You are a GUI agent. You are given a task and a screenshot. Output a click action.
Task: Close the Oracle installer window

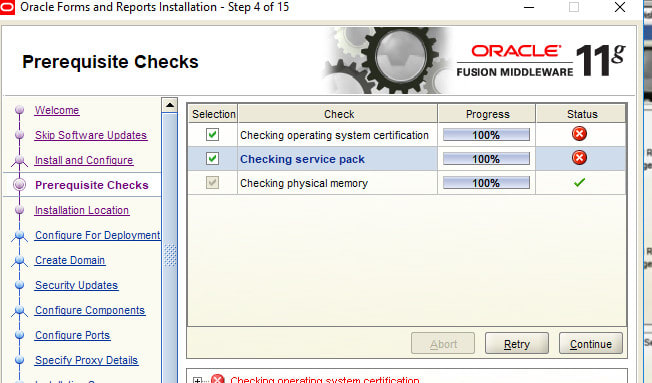(620, 7)
